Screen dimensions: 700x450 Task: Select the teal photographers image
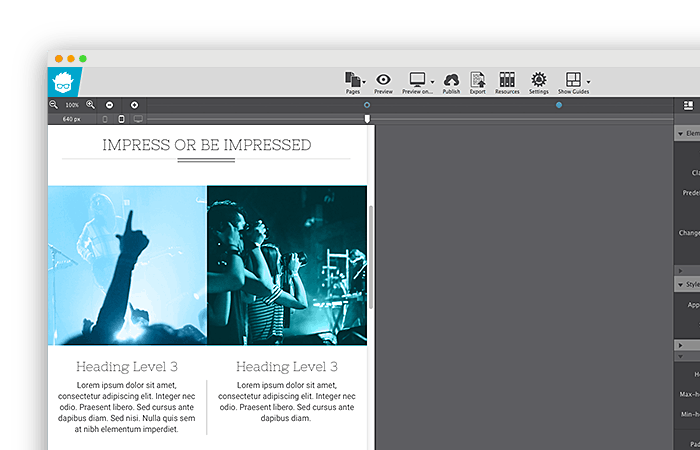287,266
